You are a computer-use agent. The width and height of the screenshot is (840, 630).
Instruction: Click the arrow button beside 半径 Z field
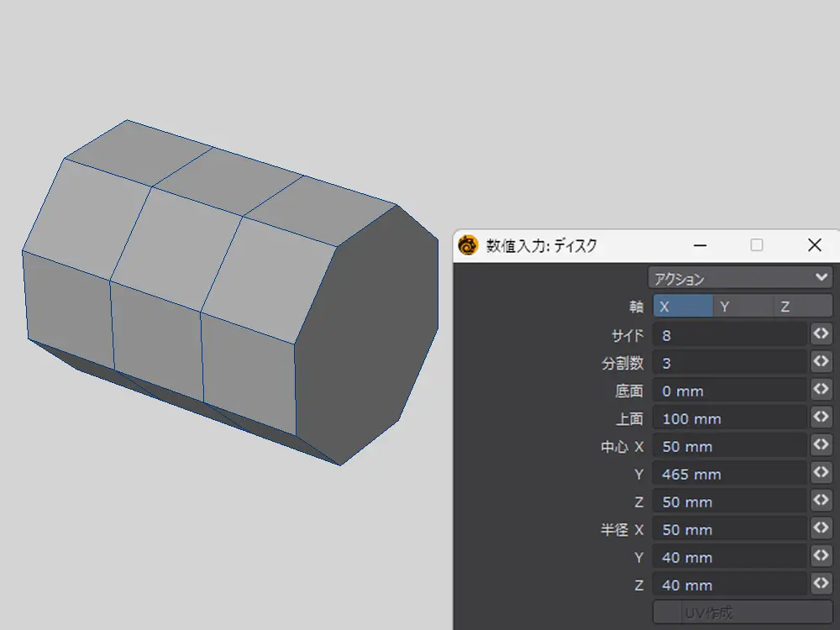[x=821, y=584]
